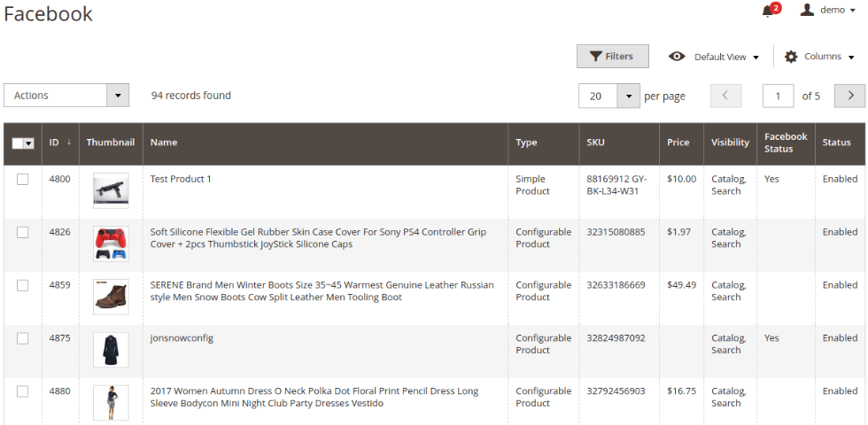Select the checkbox for product 4859
868x425 pixels.
(23, 285)
